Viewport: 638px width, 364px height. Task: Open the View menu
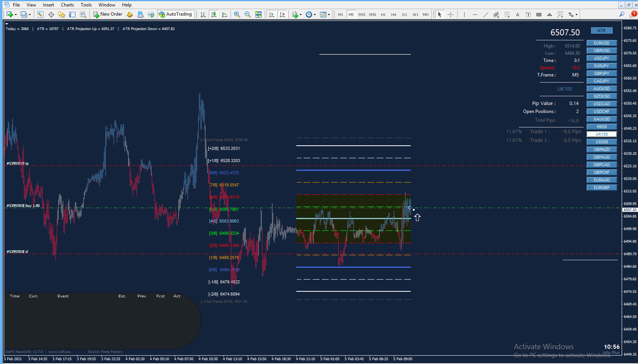click(x=31, y=5)
